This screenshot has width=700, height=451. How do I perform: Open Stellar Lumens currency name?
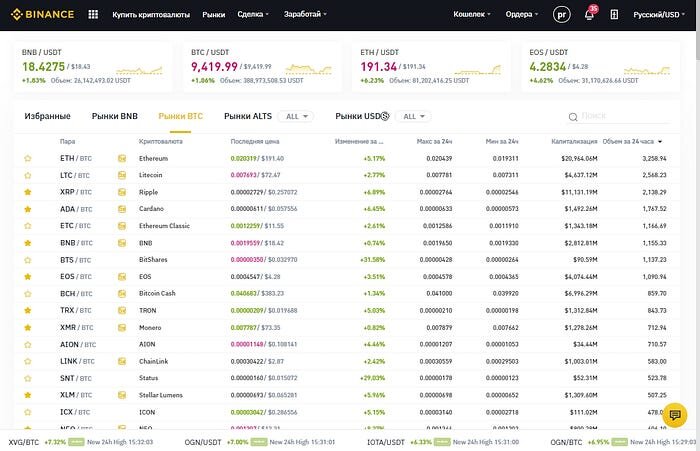point(161,395)
